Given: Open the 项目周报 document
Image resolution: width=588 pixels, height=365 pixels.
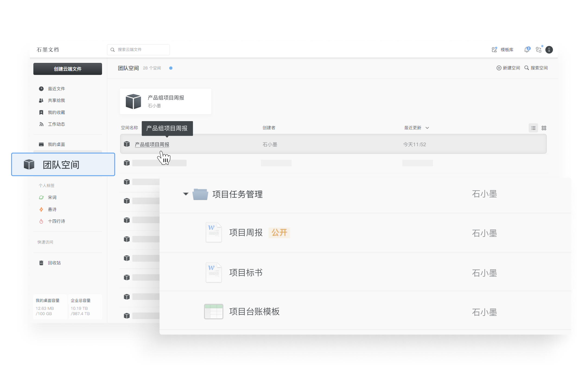Looking at the screenshot, I should pyautogui.click(x=246, y=232).
